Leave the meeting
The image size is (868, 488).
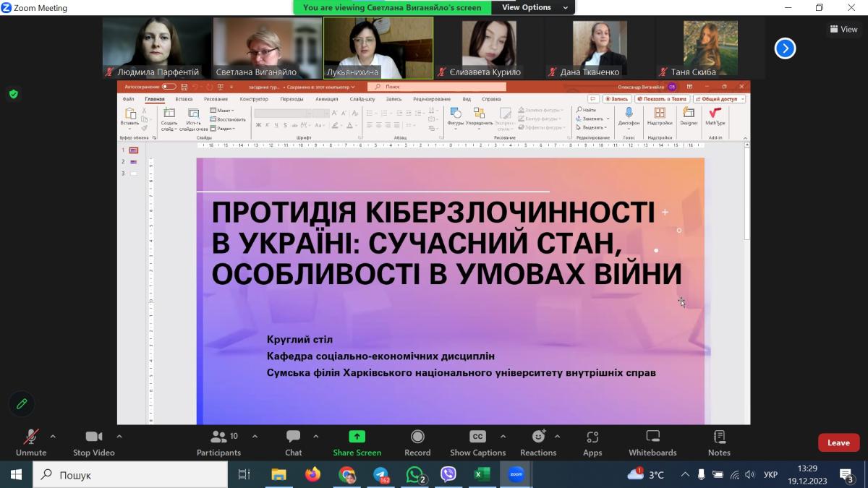click(838, 442)
